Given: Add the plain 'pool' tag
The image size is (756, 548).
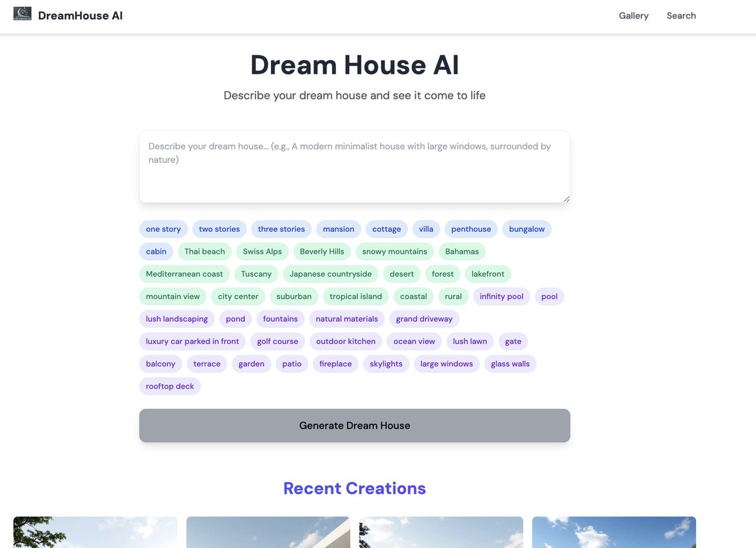Looking at the screenshot, I should point(549,297).
